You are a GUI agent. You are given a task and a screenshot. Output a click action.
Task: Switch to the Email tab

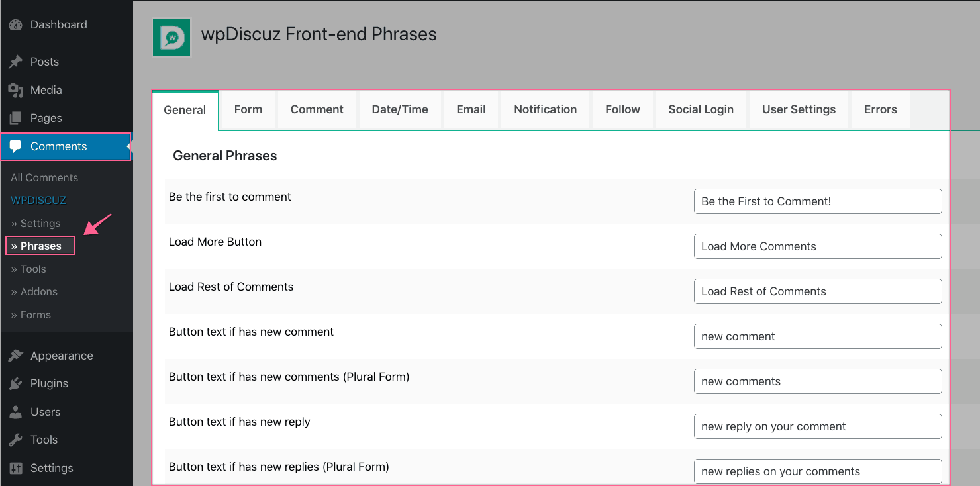pos(471,109)
